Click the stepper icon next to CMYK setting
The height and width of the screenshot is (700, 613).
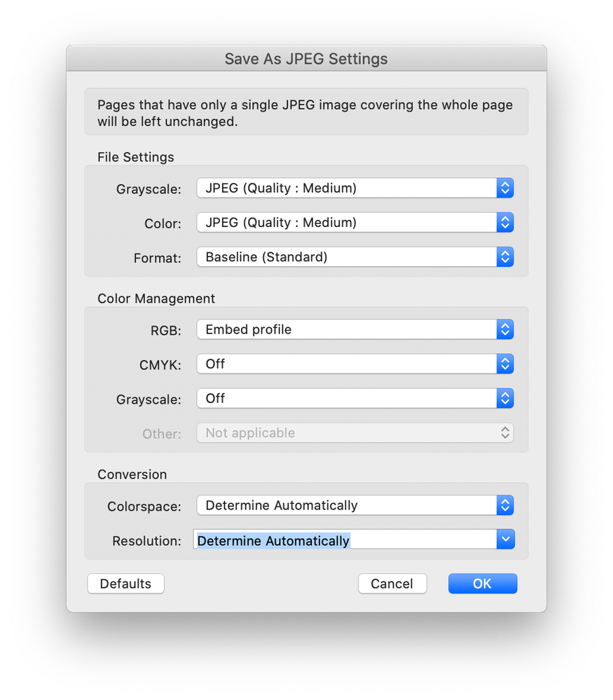[505, 364]
